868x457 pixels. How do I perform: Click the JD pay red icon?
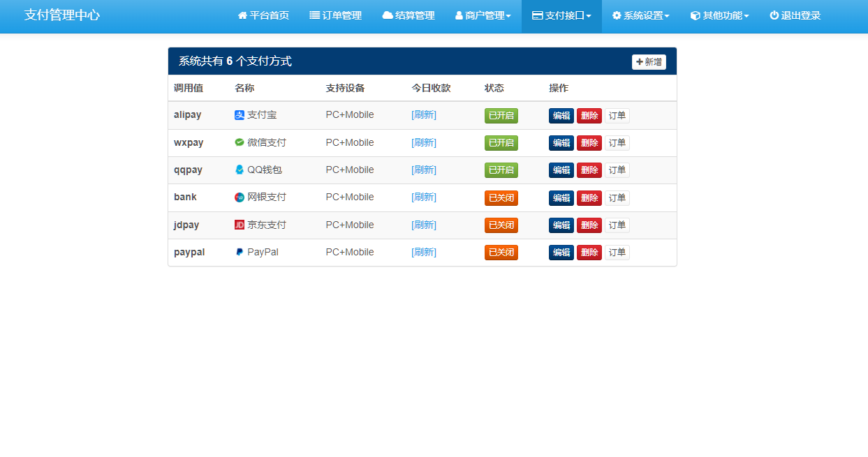(240, 225)
